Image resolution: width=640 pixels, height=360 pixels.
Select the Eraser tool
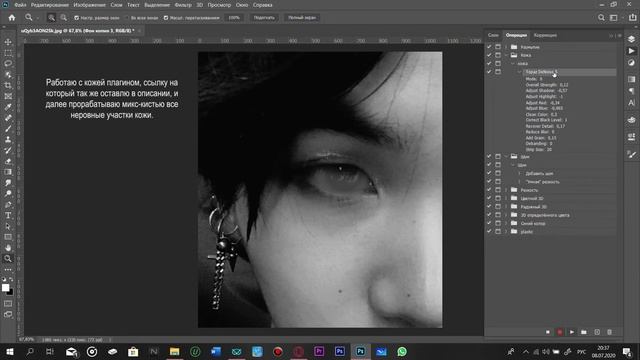pos(8,161)
